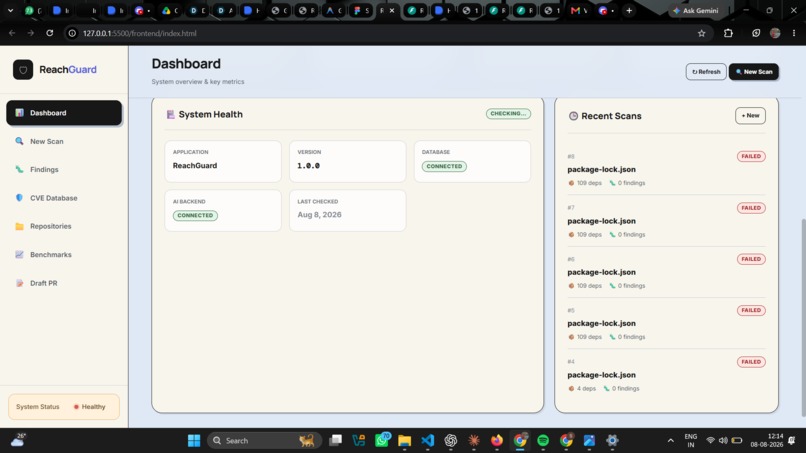Open scan #8 package-lock.json

coord(601,169)
